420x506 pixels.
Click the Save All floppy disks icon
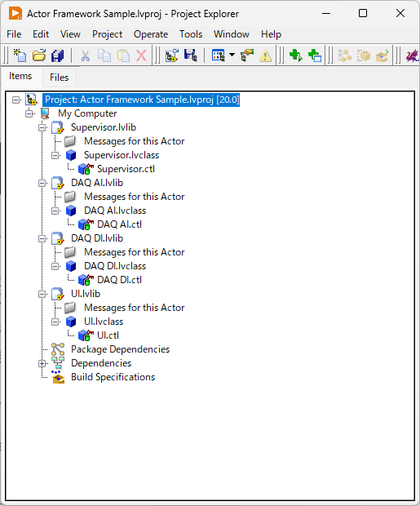(58, 55)
